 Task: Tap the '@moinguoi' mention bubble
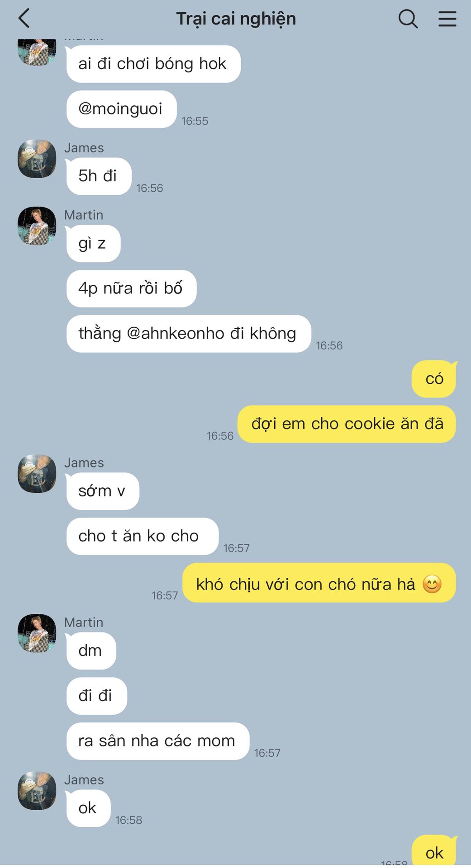coord(121,109)
